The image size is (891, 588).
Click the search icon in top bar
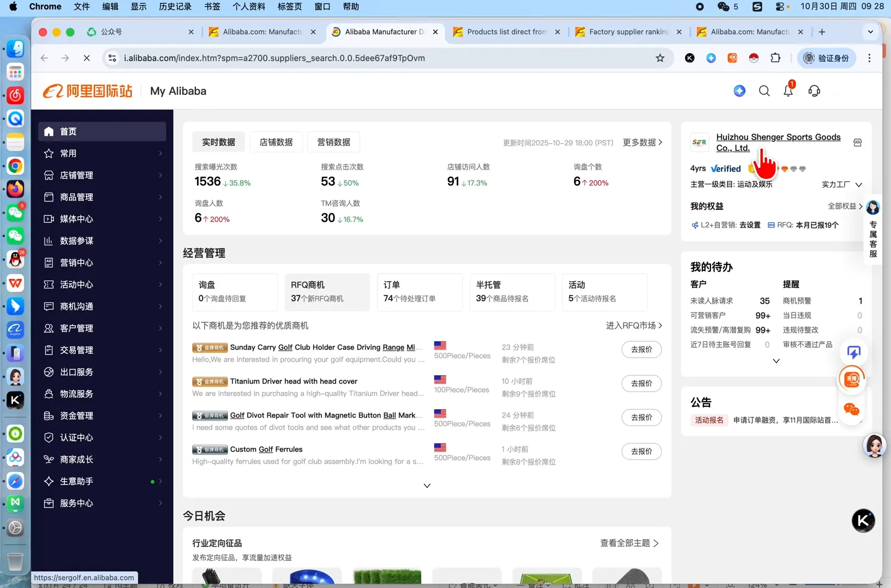coord(764,91)
